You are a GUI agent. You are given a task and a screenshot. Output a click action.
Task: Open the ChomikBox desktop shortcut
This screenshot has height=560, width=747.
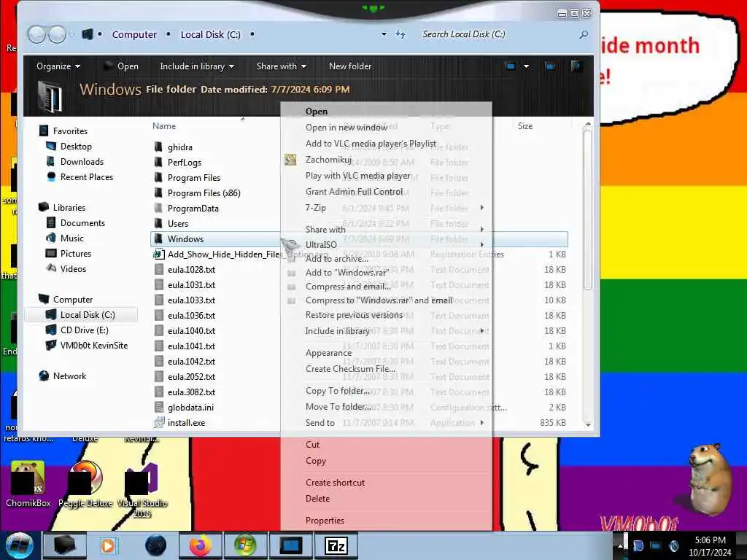click(28, 484)
